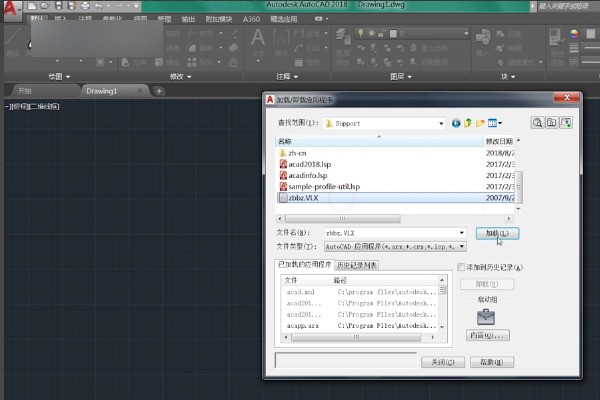Open the quick access toolbar customize dropdown
This screenshot has height=400, width=600.
(x=137, y=6)
